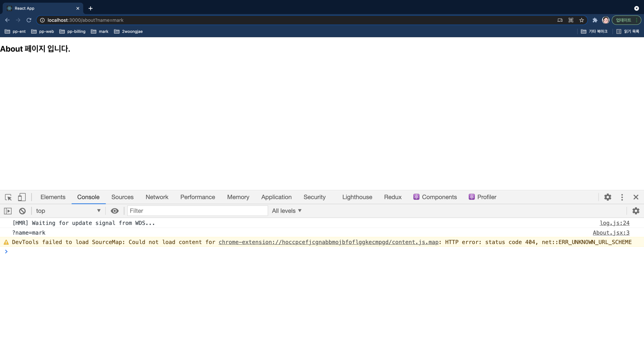Open the log.js:24 source link
Viewport: 644px width, 362px height.
(614, 223)
